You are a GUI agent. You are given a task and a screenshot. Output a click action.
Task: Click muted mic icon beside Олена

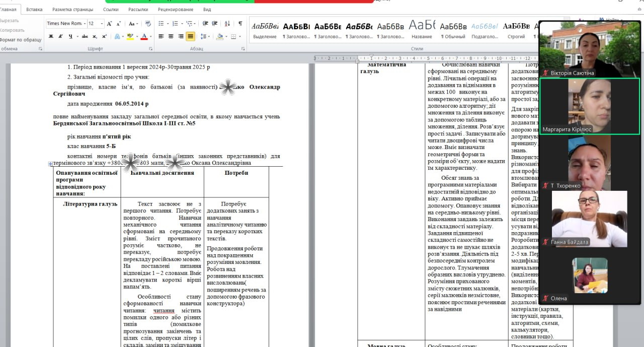(x=545, y=299)
